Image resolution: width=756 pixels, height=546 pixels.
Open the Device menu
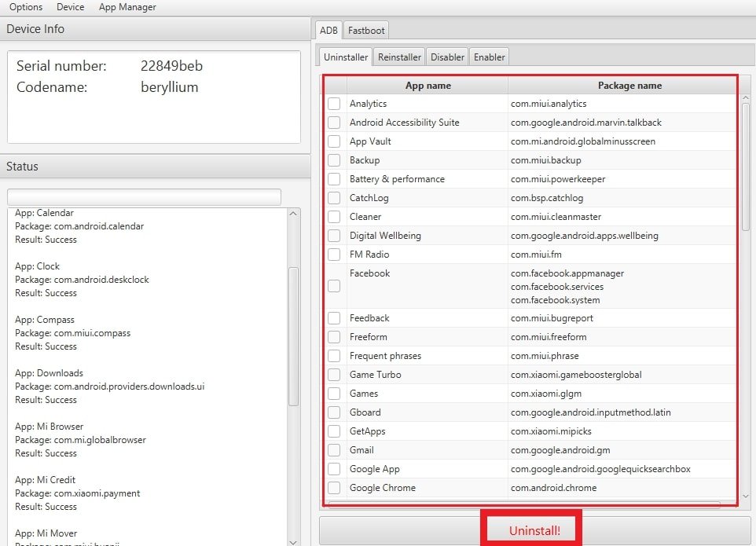point(71,7)
